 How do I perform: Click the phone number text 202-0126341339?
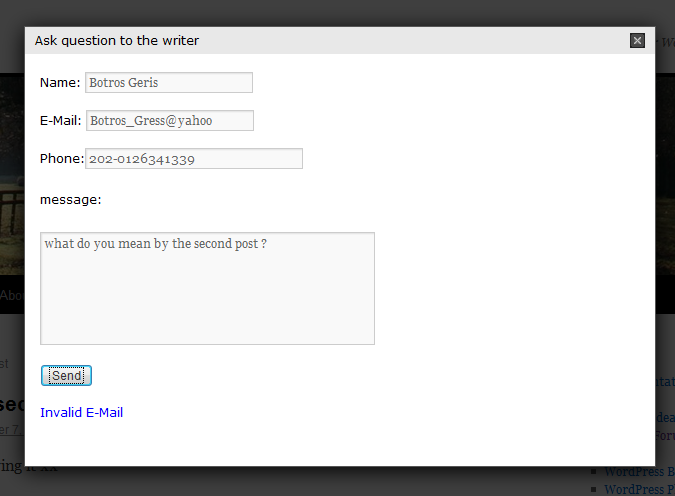142,159
